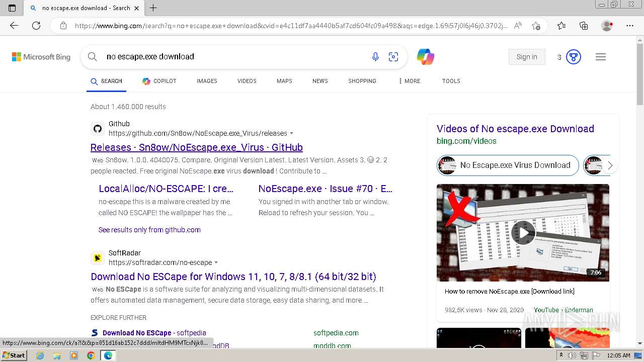
Task: Open Edge Settings and more menu
Action: pos(630,26)
